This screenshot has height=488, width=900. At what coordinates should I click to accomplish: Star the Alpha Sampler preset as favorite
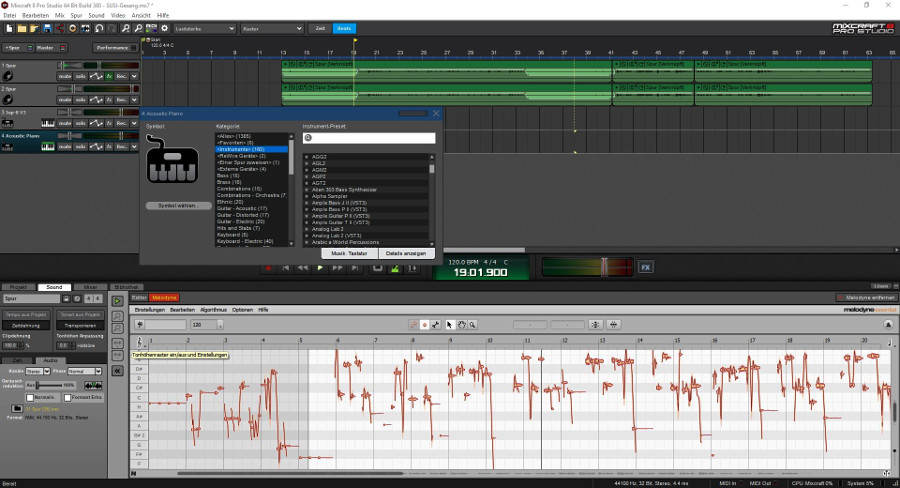[x=306, y=196]
